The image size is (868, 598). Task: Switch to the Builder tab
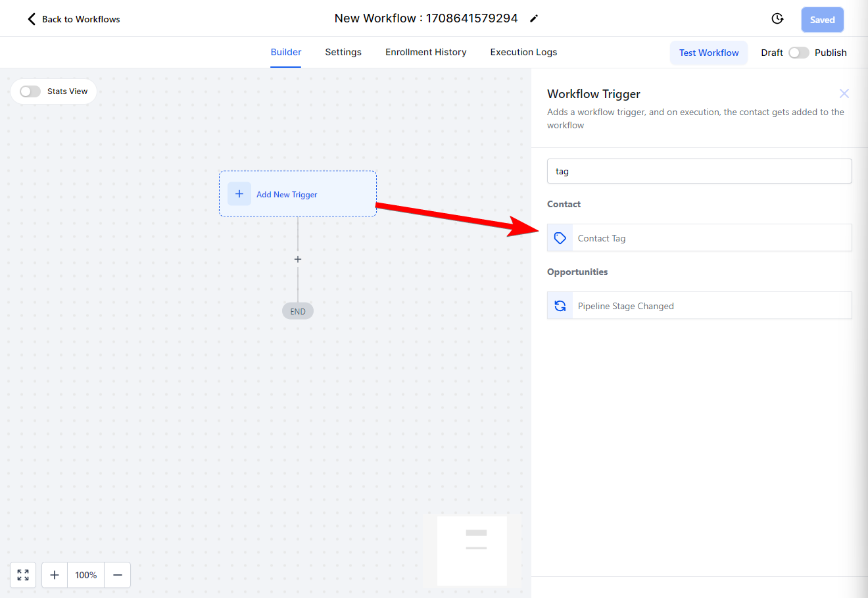coord(286,53)
